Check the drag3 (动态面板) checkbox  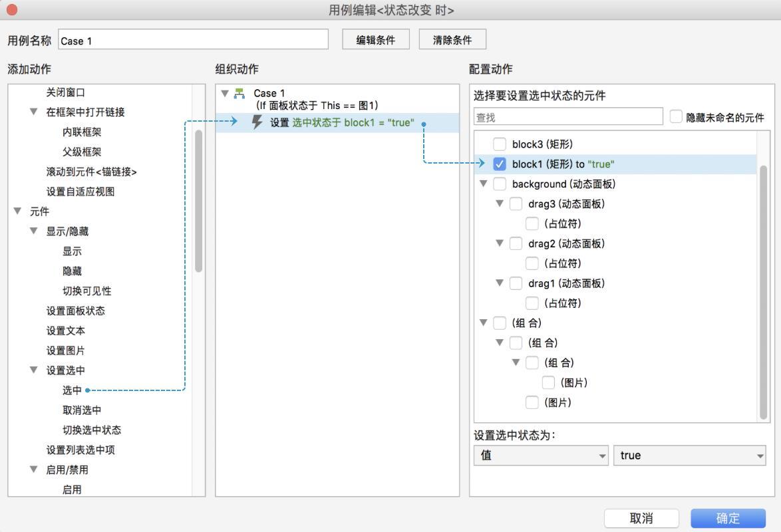click(516, 203)
